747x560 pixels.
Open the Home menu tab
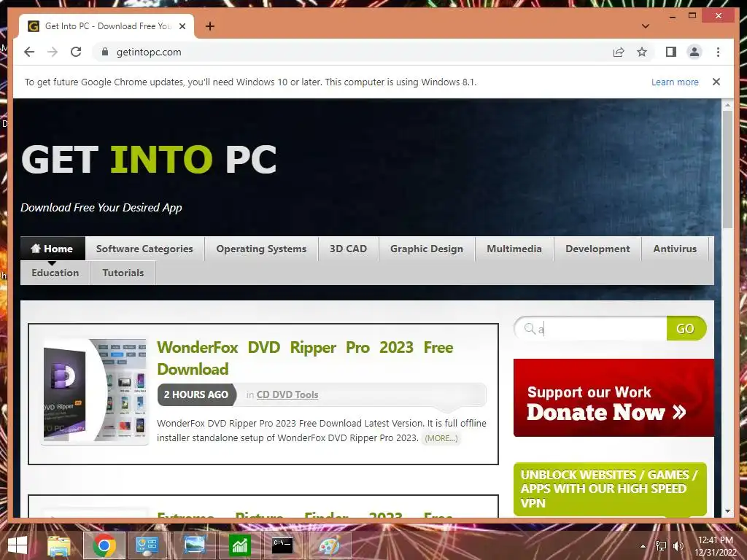53,249
